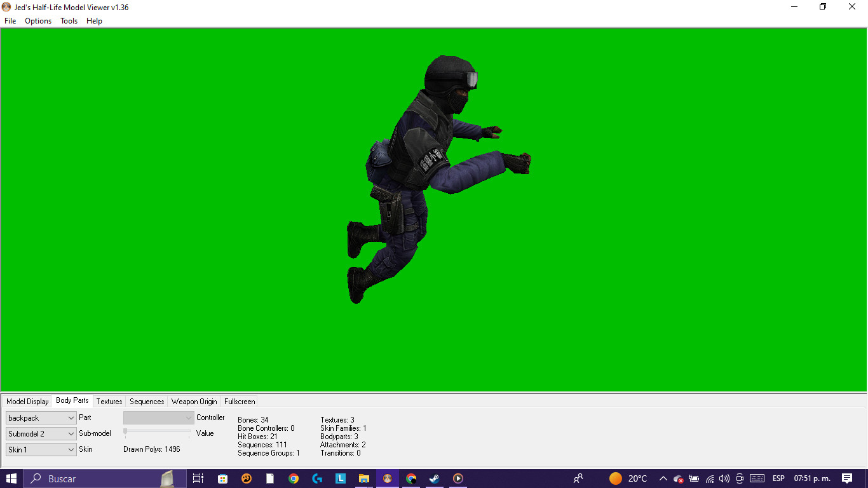The image size is (868, 488).
Task: Open the Wi-Fi network tray icon
Action: pyautogui.click(x=710, y=478)
